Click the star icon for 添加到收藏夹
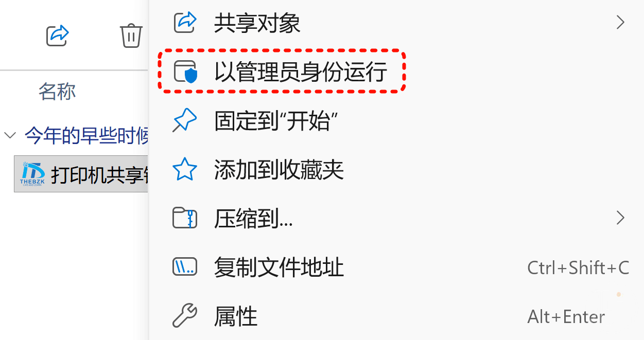 click(x=184, y=169)
